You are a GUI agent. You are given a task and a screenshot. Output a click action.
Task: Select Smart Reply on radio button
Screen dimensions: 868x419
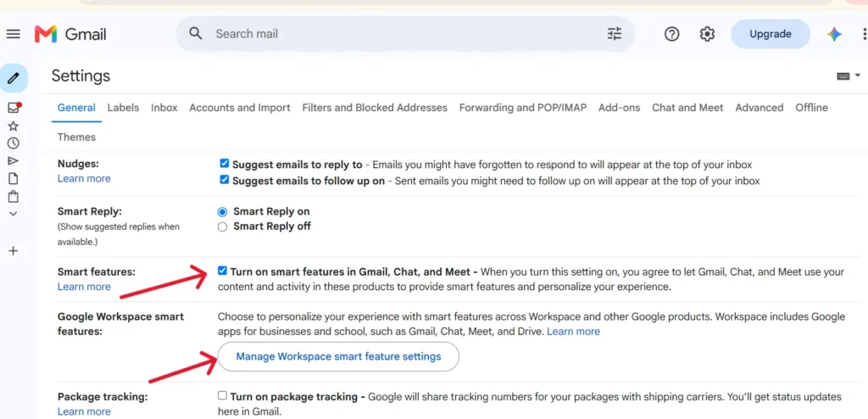coord(223,212)
